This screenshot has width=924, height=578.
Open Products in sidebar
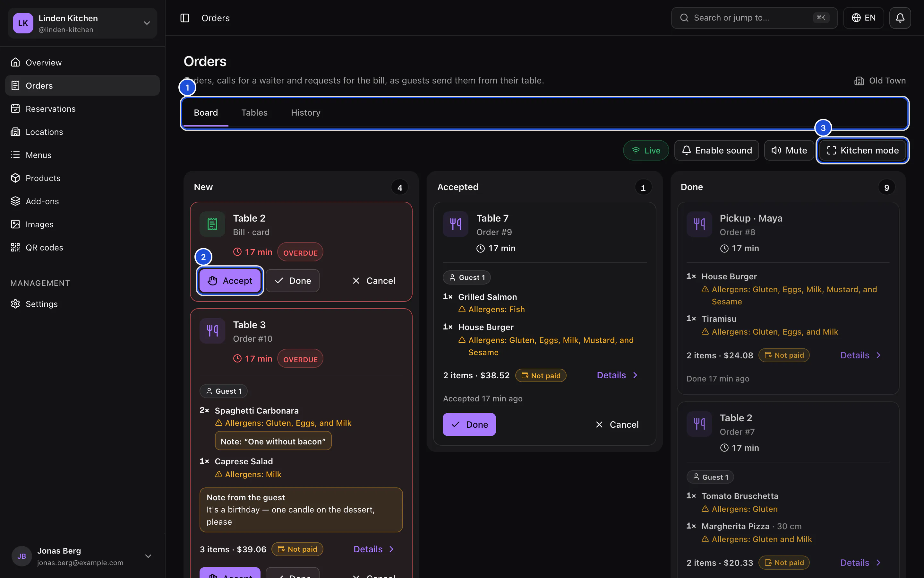pos(82,178)
